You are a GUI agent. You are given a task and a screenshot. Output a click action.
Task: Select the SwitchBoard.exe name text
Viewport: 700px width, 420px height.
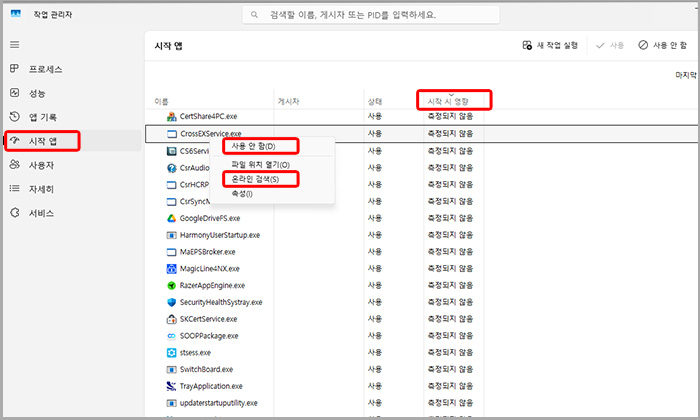coord(206,370)
